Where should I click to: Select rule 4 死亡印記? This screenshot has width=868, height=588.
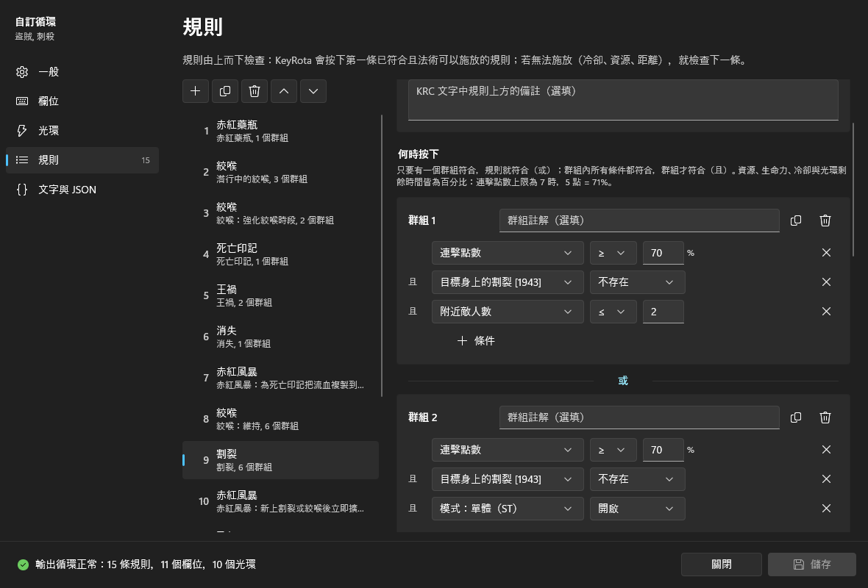pyautogui.click(x=281, y=254)
